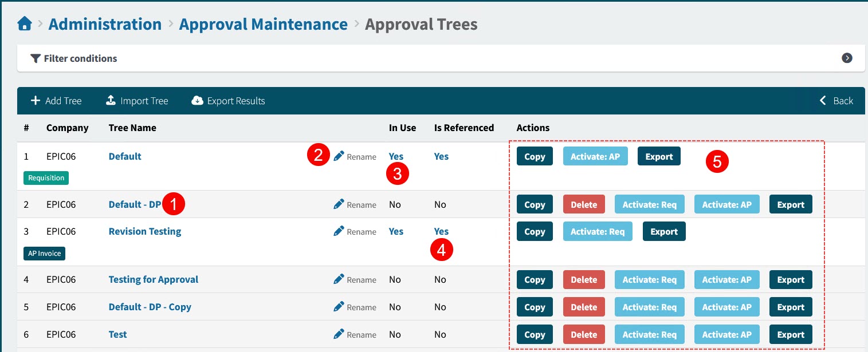
Task: Click the pencil icon for Default tree
Action: click(339, 156)
